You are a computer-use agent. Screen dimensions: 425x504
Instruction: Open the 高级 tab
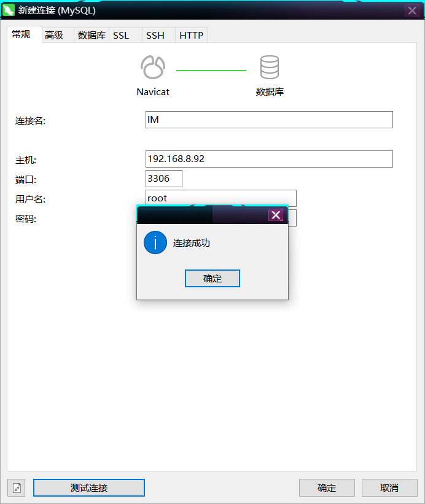58,35
